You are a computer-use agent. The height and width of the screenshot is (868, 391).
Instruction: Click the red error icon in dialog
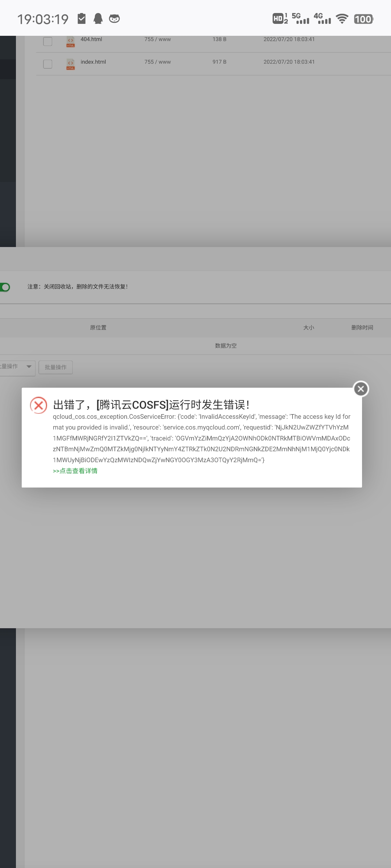click(39, 405)
